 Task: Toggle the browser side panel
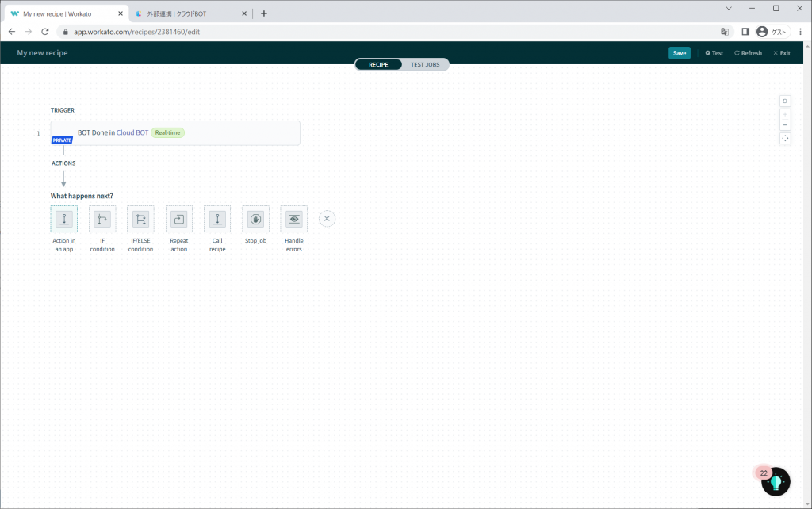pos(745,32)
